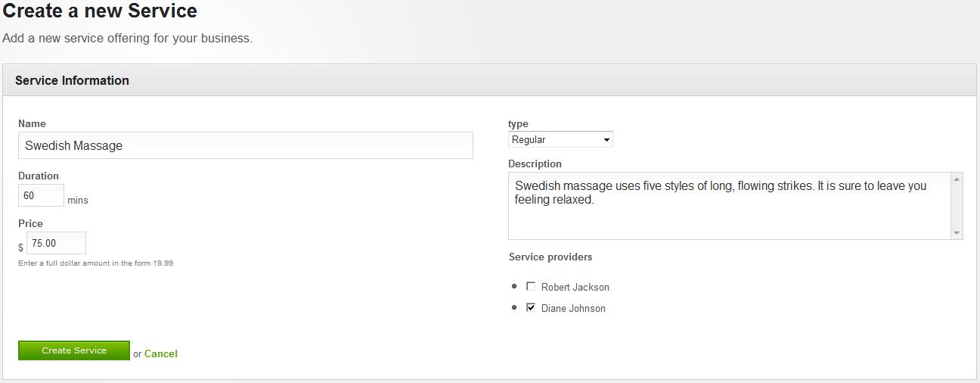Focus the Duration minutes input

click(x=41, y=195)
